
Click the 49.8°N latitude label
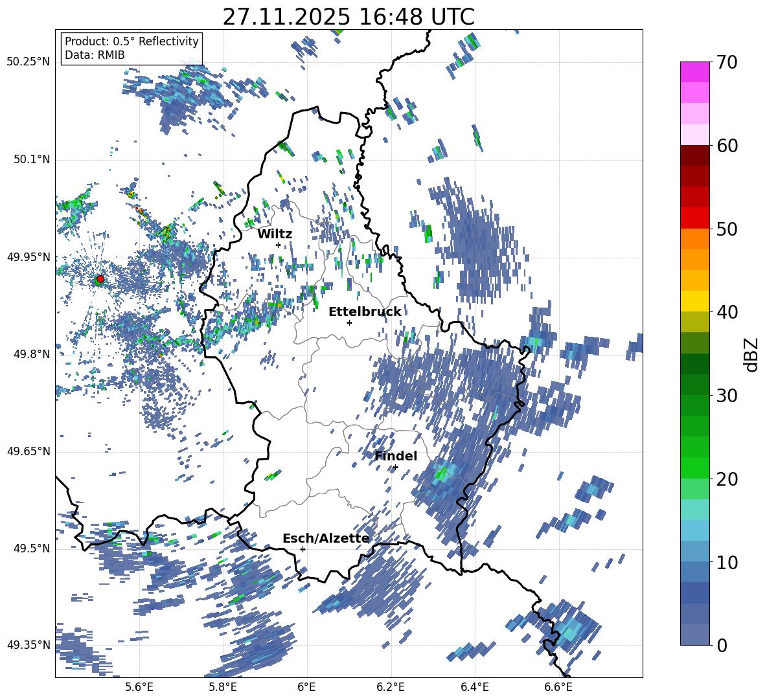click(31, 354)
